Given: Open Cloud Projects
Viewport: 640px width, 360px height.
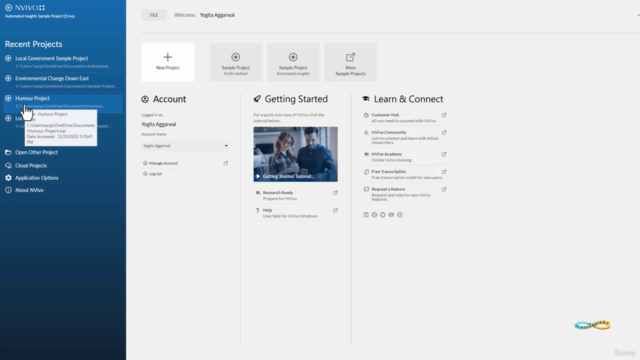Looking at the screenshot, I should pos(31,166).
